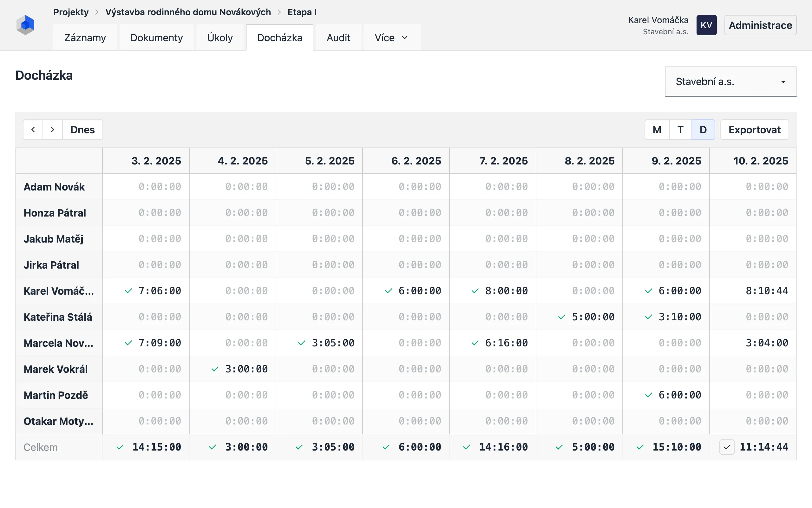
Task: Click unapproved 3:04:00 entry for Marcela
Action: pyautogui.click(x=767, y=343)
